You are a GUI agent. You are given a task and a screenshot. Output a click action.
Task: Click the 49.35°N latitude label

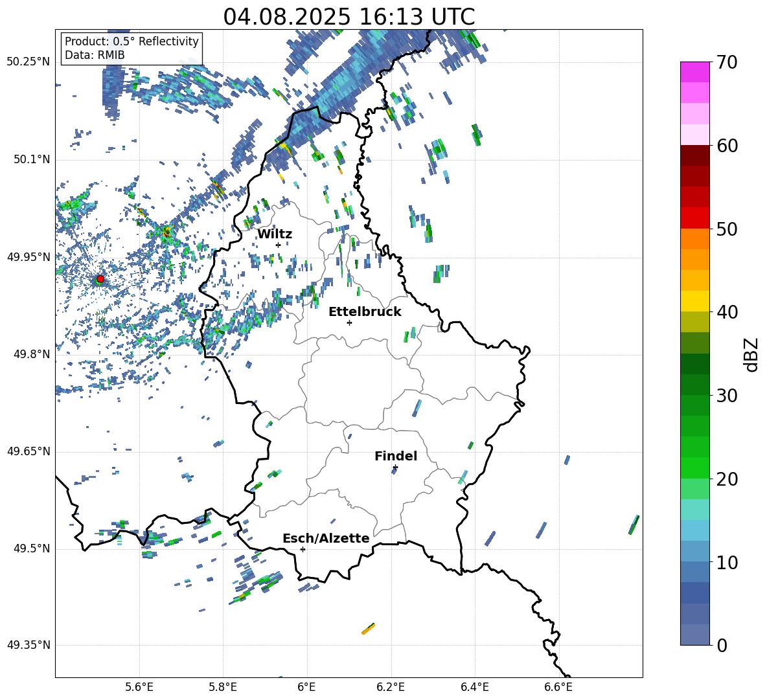[x=28, y=645]
